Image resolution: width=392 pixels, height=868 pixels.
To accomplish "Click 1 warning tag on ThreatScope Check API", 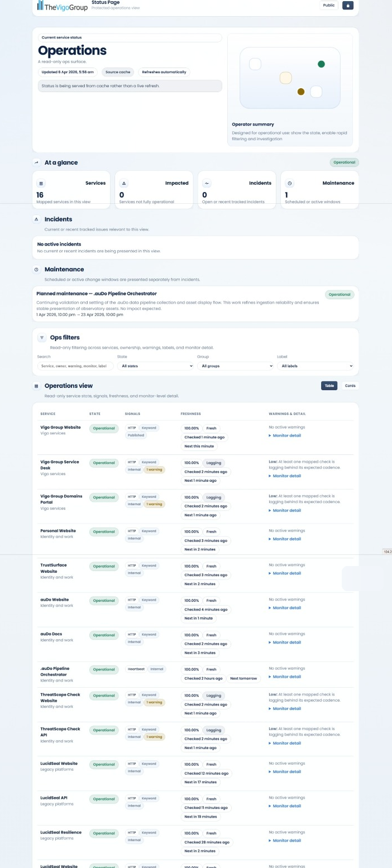I will click(x=154, y=737).
